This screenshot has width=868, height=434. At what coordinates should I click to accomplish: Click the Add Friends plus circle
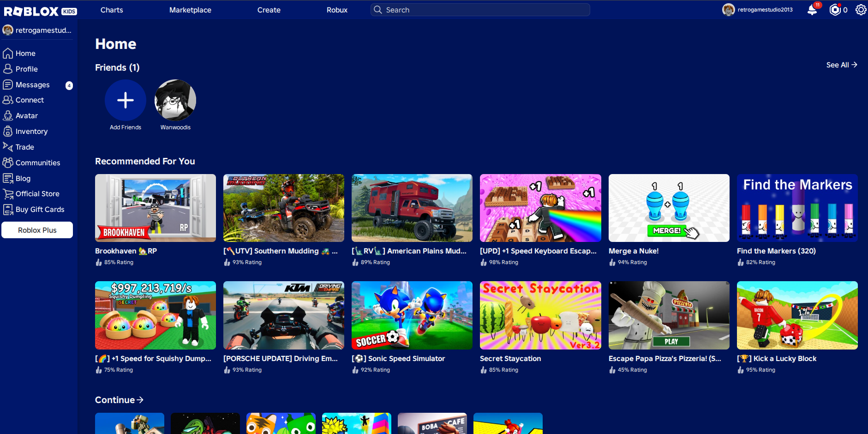click(x=126, y=100)
